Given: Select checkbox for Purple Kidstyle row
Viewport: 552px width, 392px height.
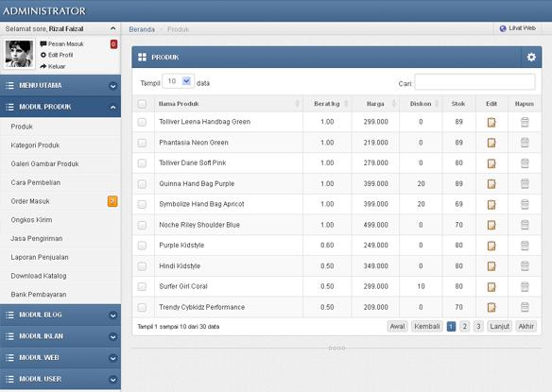Looking at the screenshot, I should tap(142, 246).
